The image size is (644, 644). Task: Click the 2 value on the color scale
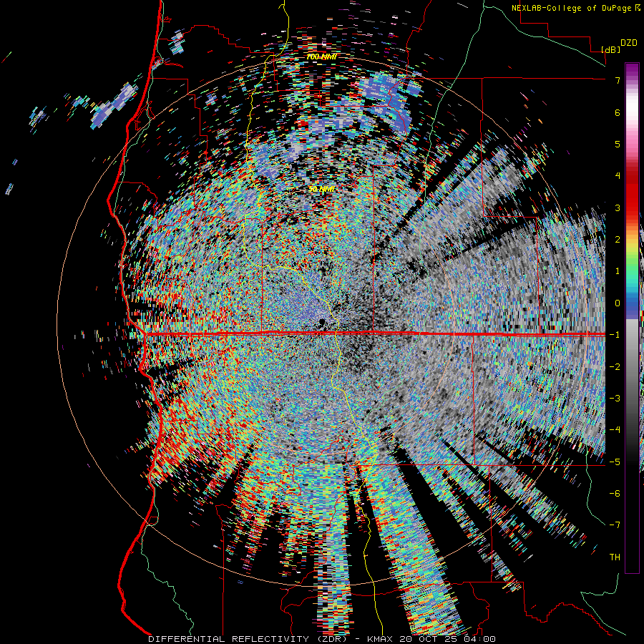pyautogui.click(x=618, y=240)
